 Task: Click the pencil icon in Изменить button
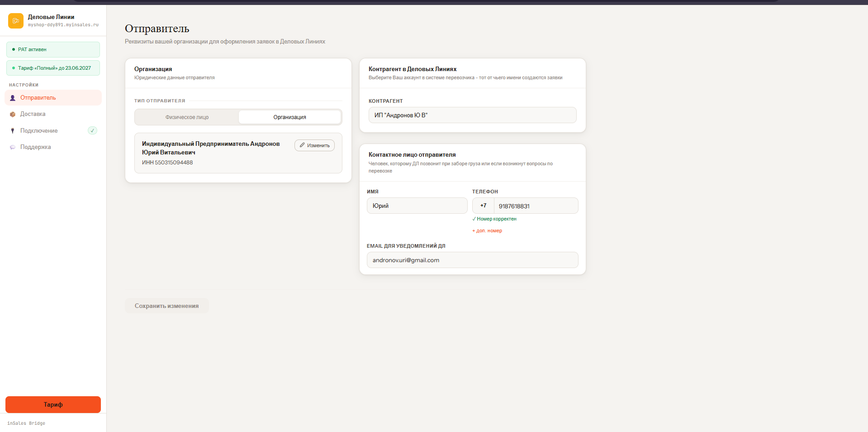tap(302, 145)
